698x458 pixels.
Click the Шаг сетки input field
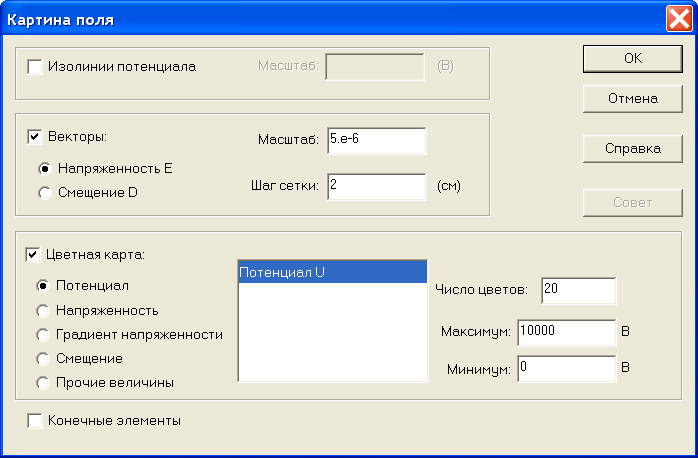377,187
